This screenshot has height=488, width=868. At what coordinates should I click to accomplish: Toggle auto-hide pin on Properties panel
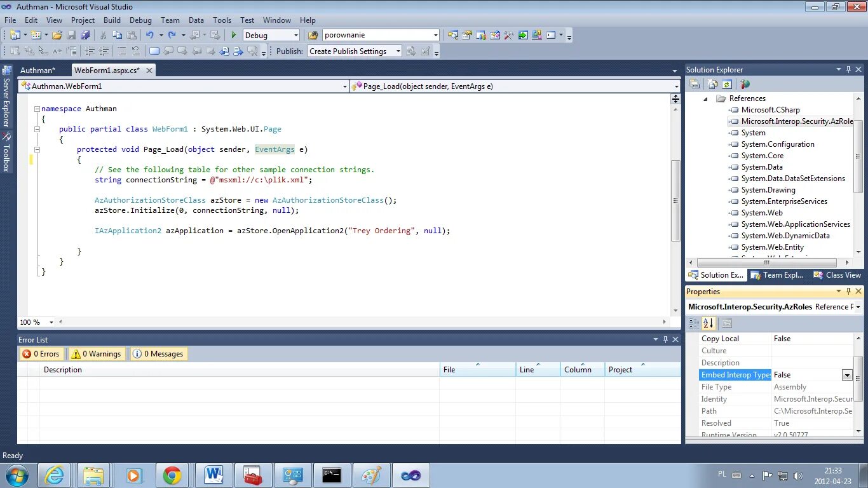pyautogui.click(x=848, y=292)
